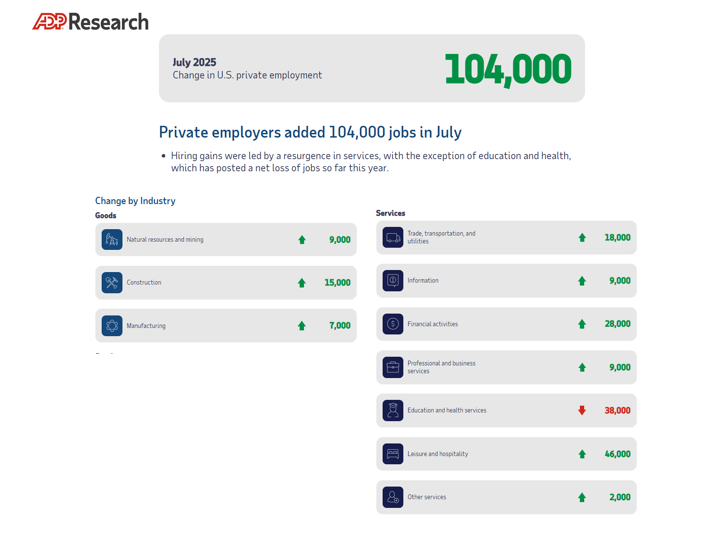This screenshot has width=706, height=541.
Task: Click the Financial activities dollar icon
Action: tap(393, 324)
